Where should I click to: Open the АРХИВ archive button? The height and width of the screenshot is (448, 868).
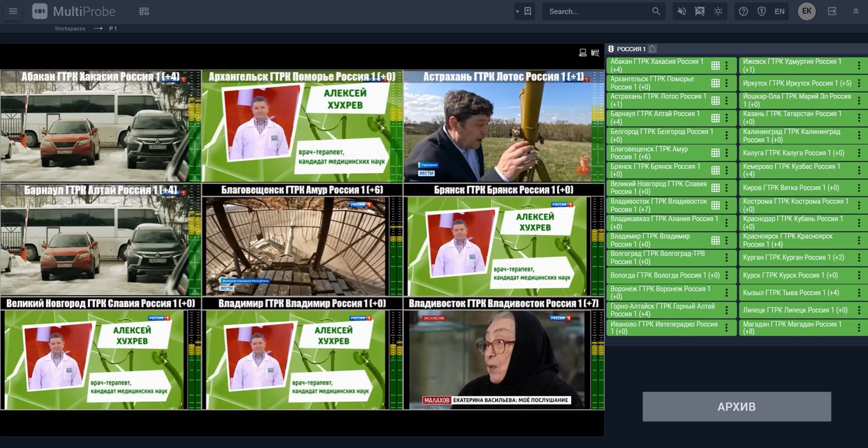pos(737,407)
